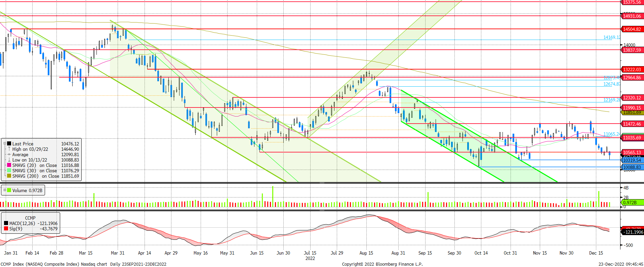Image resolution: width=644 pixels, height=267 pixels.
Task: Click the blue 14169.12 level label
Action: (612, 37)
